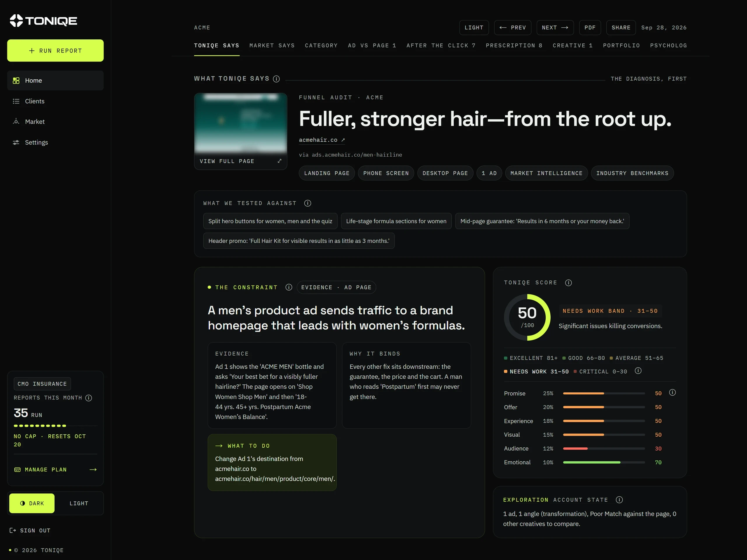Click the Audience score progress bar

(x=604, y=449)
